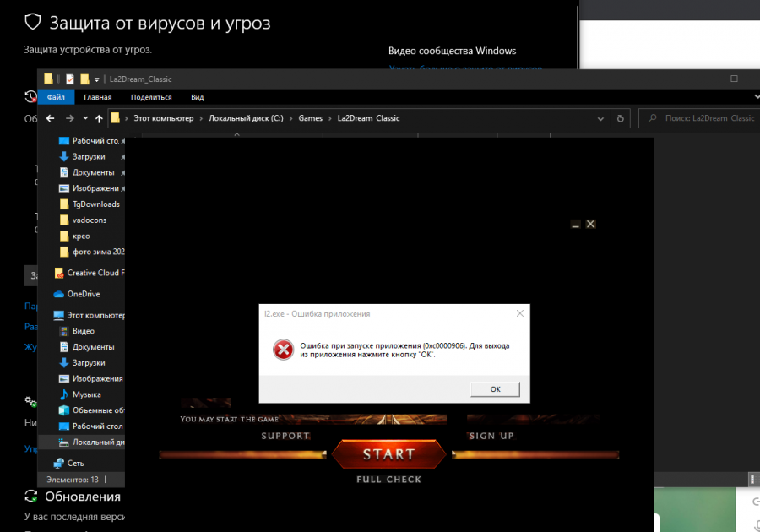
Task: Click the up-one-level arrow icon
Action: pyautogui.click(x=99, y=118)
